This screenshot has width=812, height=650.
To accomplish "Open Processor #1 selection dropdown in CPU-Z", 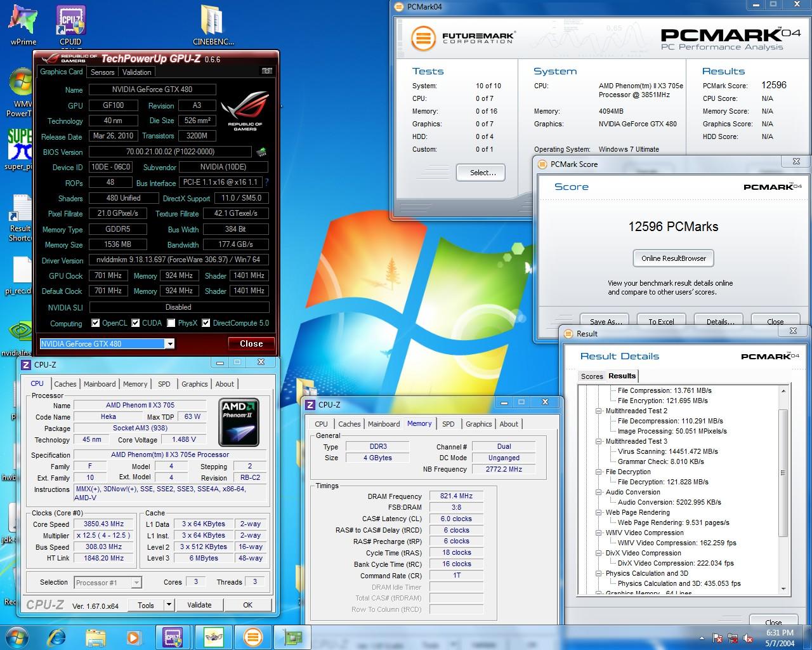I will pos(136,582).
